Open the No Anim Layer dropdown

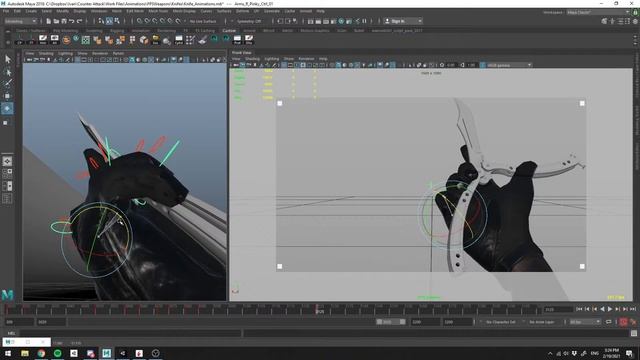point(542,322)
